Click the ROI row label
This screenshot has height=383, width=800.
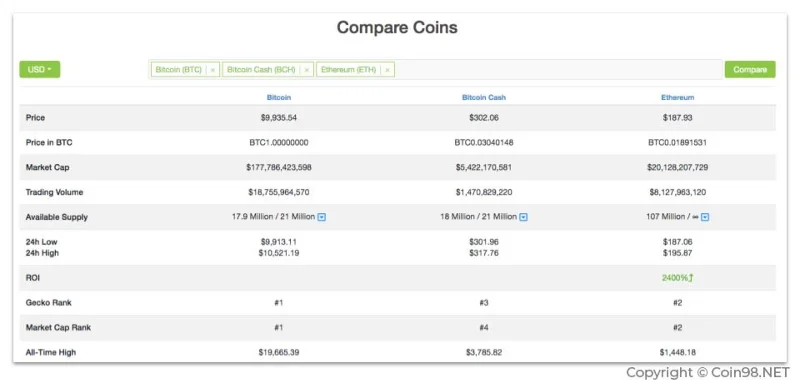coord(33,278)
